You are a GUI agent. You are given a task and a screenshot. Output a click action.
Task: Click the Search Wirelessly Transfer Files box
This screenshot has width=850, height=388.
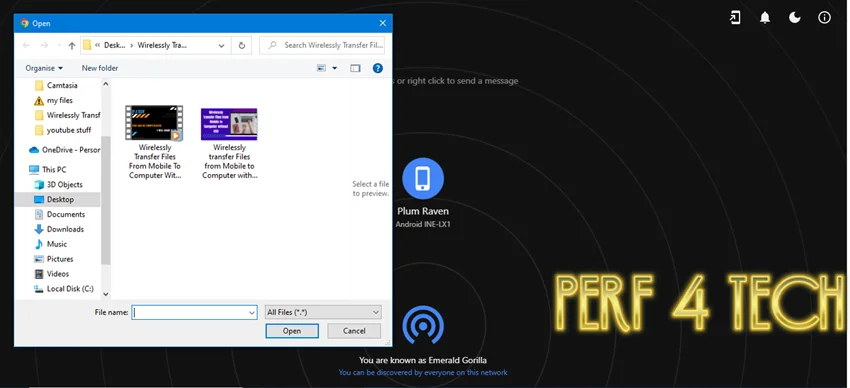[x=323, y=46]
